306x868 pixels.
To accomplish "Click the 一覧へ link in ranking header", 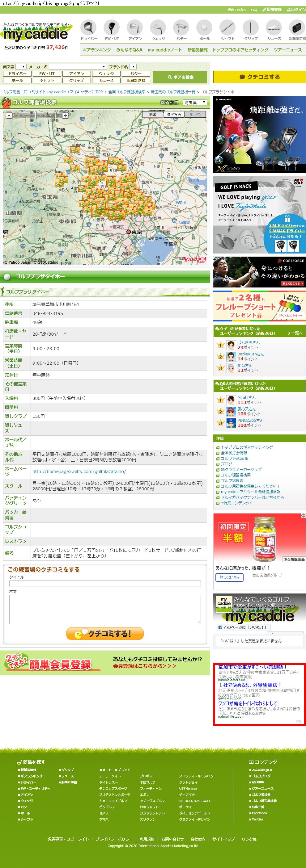I will [295, 333].
